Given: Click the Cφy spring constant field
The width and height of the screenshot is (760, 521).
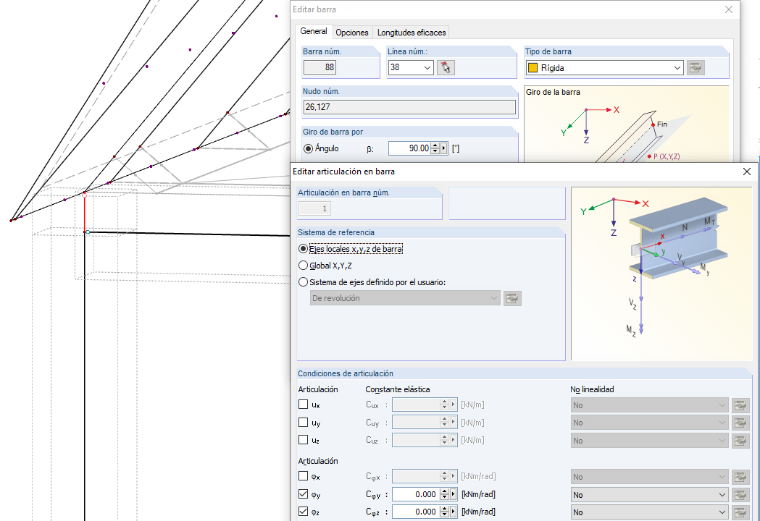Looking at the screenshot, I should (415, 494).
